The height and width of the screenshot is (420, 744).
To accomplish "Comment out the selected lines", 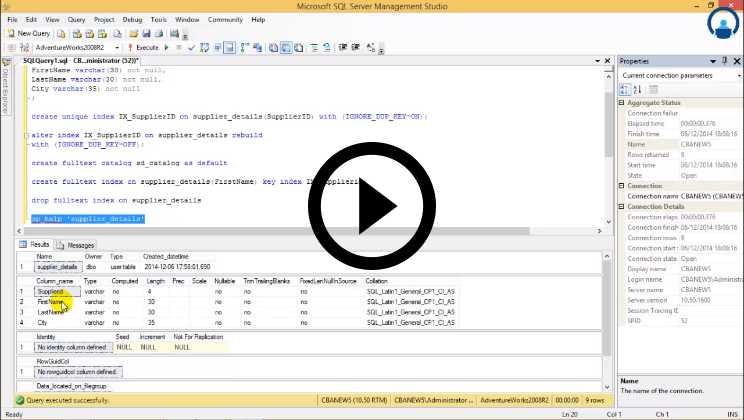I will click(x=314, y=47).
